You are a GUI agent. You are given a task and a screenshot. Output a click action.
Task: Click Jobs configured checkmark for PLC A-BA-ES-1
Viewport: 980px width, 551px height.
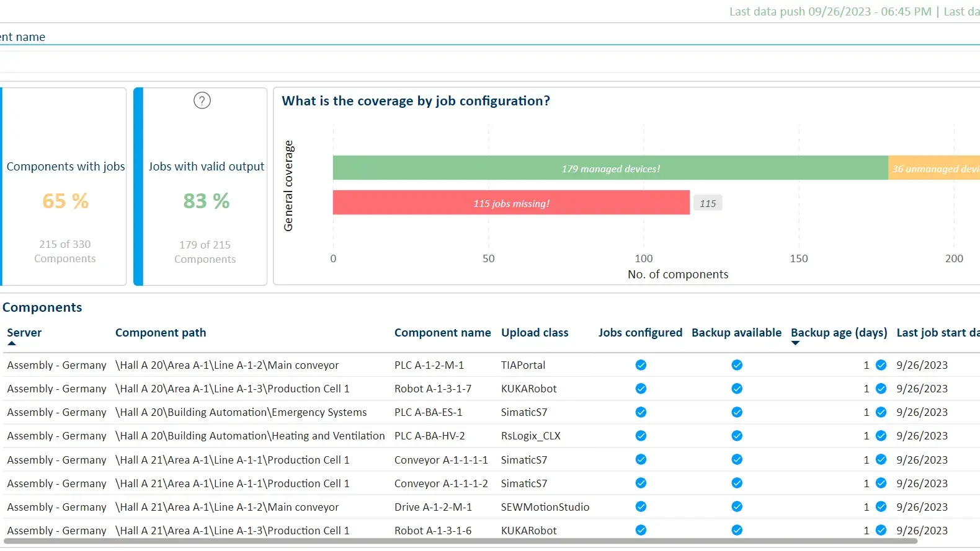click(x=641, y=412)
